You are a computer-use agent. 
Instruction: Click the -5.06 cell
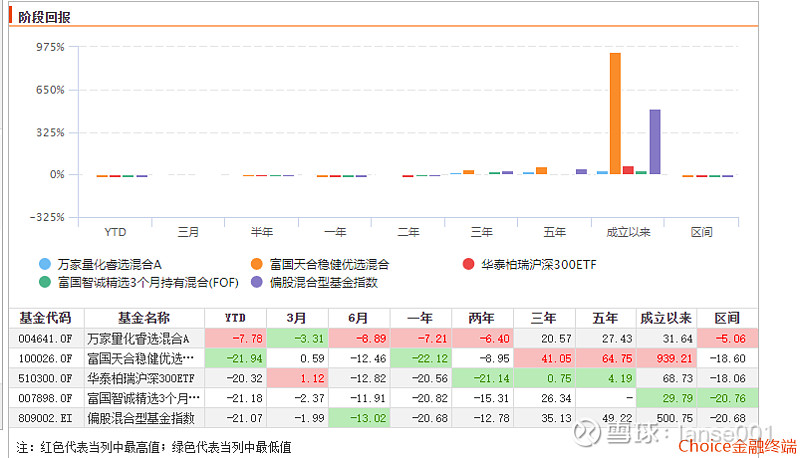click(x=728, y=339)
